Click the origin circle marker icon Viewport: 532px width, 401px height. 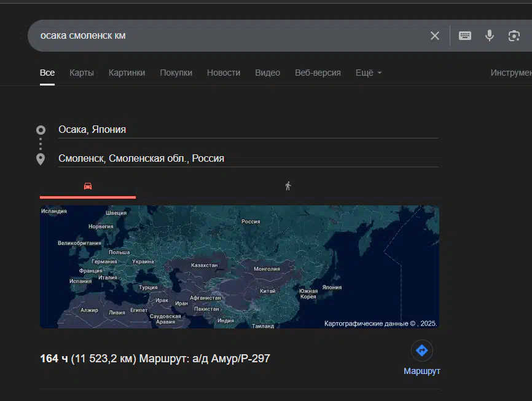[41, 130]
